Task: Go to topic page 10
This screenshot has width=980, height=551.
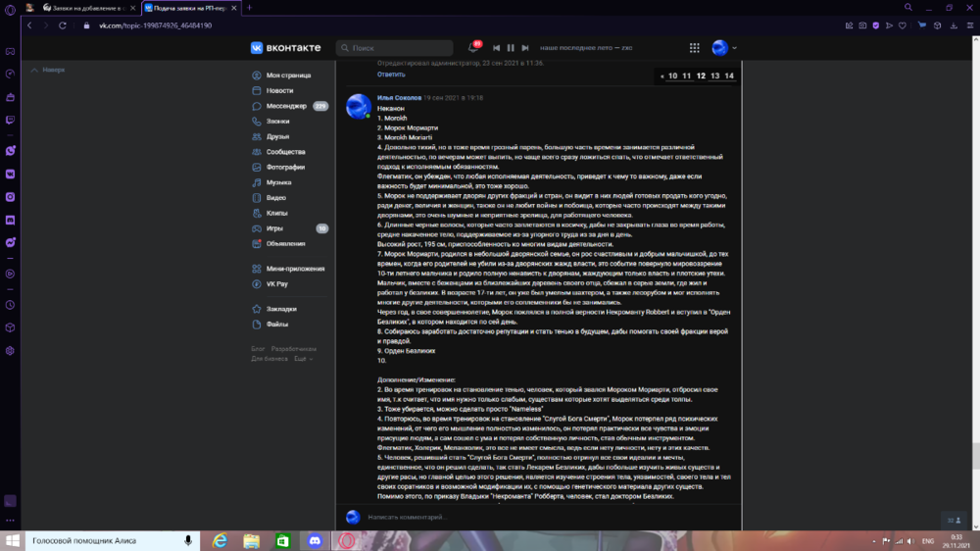Action: [672, 75]
